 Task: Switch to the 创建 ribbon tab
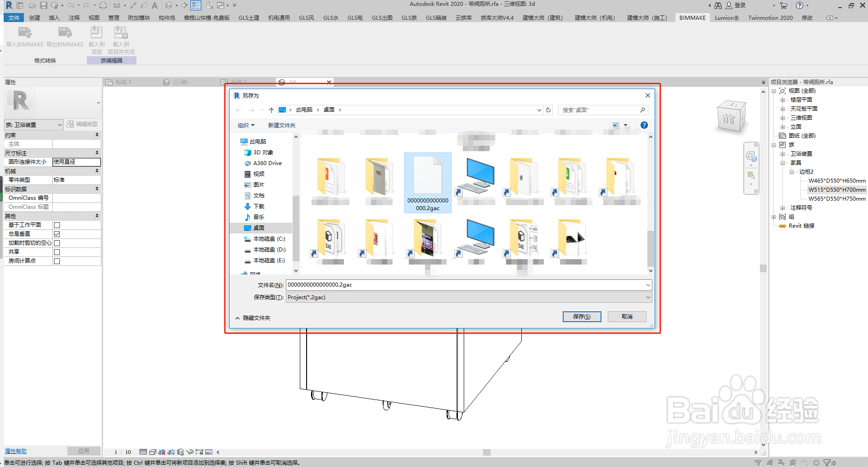(x=35, y=18)
